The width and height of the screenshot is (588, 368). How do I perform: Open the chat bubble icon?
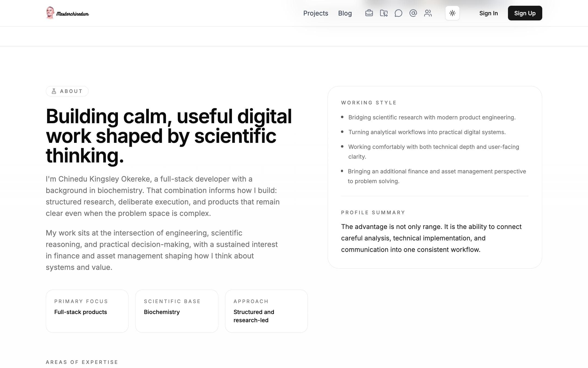click(x=398, y=13)
